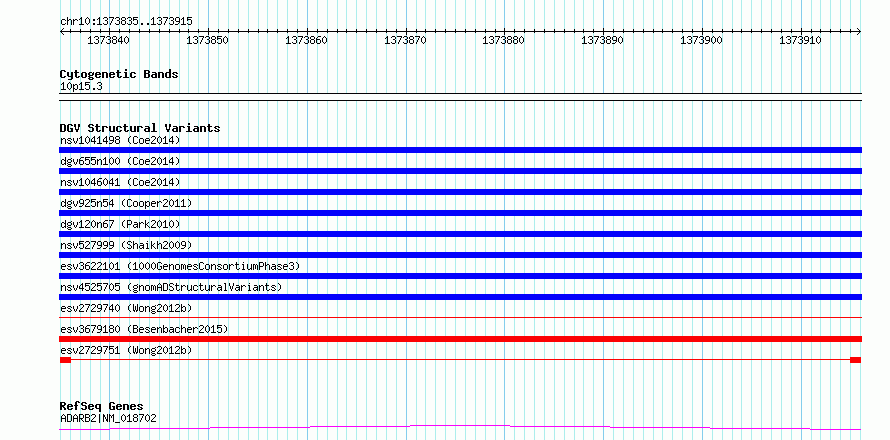Click the right red block of esv2729751
This screenshot has height=440, width=890.
pos(855,360)
